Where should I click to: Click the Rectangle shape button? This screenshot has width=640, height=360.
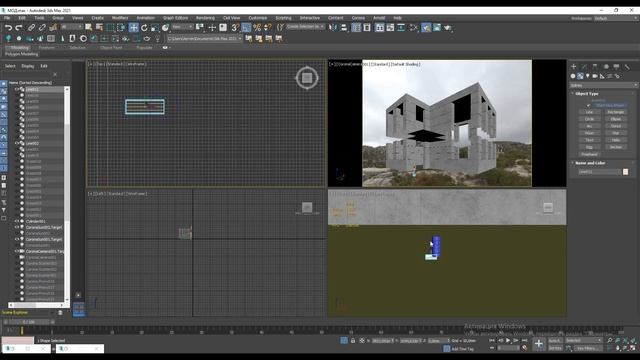(x=616, y=112)
